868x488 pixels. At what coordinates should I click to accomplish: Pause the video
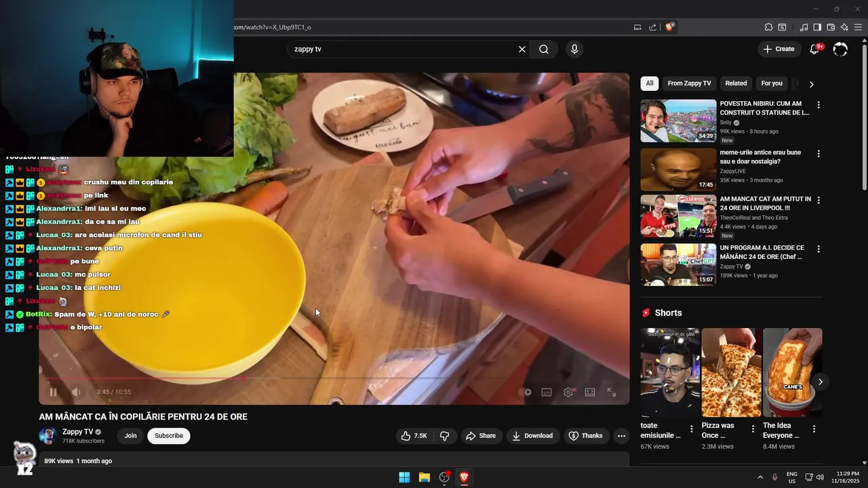pyautogui.click(x=54, y=392)
